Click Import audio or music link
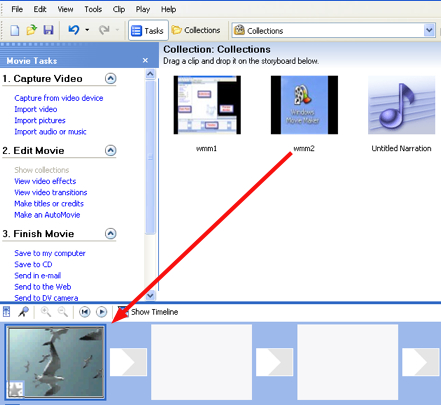Screen dimensions: 441x405 (50, 132)
